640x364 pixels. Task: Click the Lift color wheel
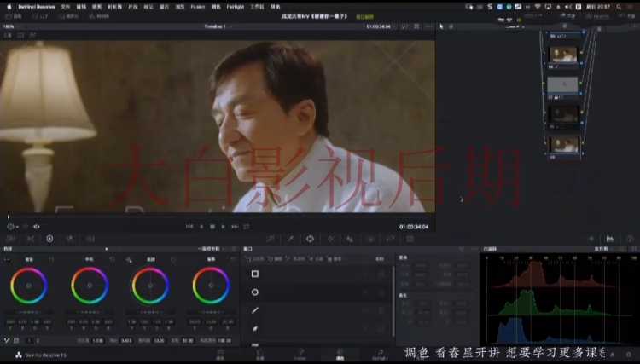pyautogui.click(x=29, y=286)
